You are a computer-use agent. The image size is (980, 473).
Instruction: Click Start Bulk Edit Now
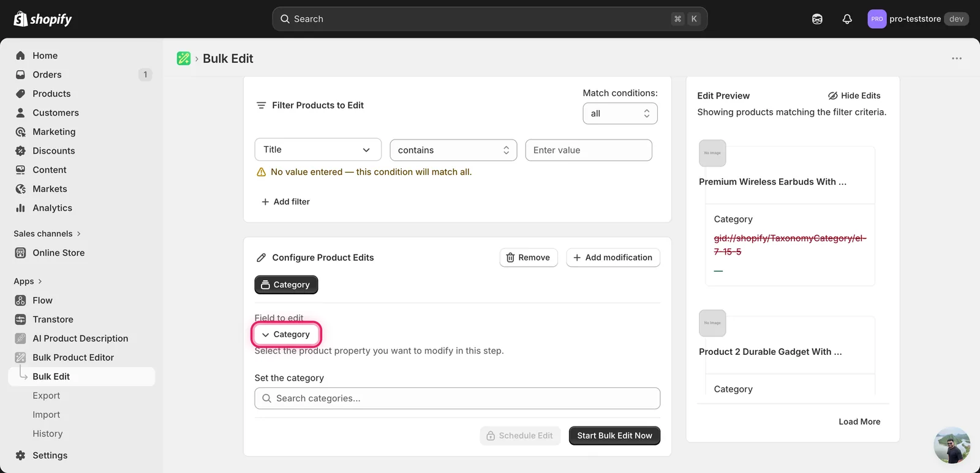pyautogui.click(x=614, y=436)
